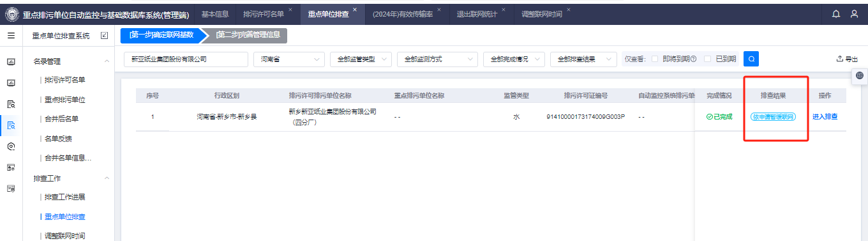The image size is (868, 241).
Task: Close the (2024年)有效传输率 tab
Action: (439, 10)
